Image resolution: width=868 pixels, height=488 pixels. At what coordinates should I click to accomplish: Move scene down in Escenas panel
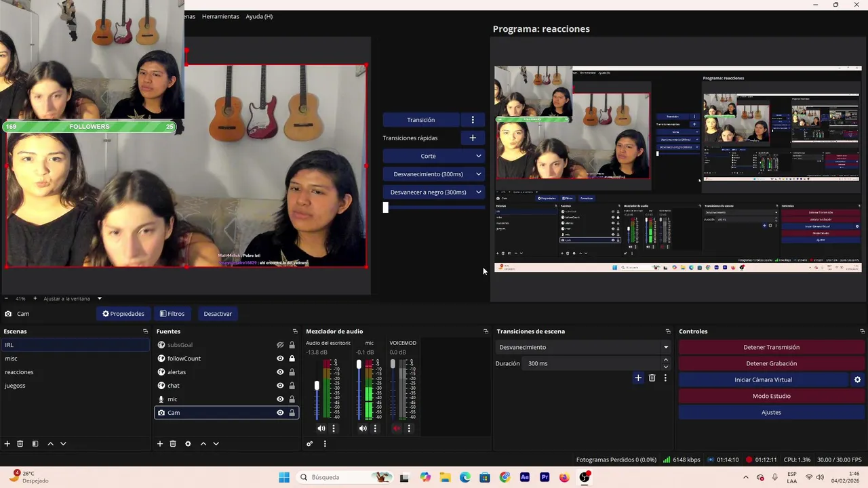coord(63,444)
